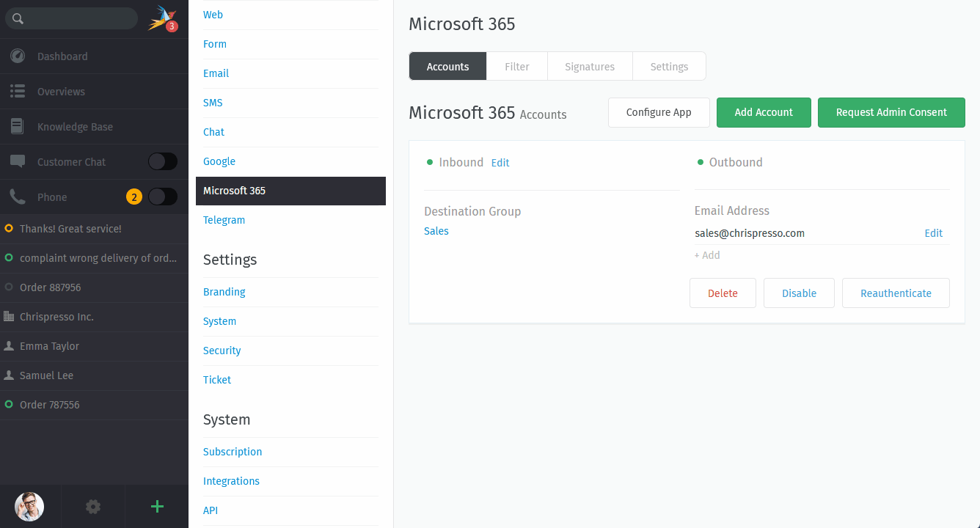Switch to the Accounts tab
Image resolution: width=980 pixels, height=528 pixels.
tap(447, 66)
